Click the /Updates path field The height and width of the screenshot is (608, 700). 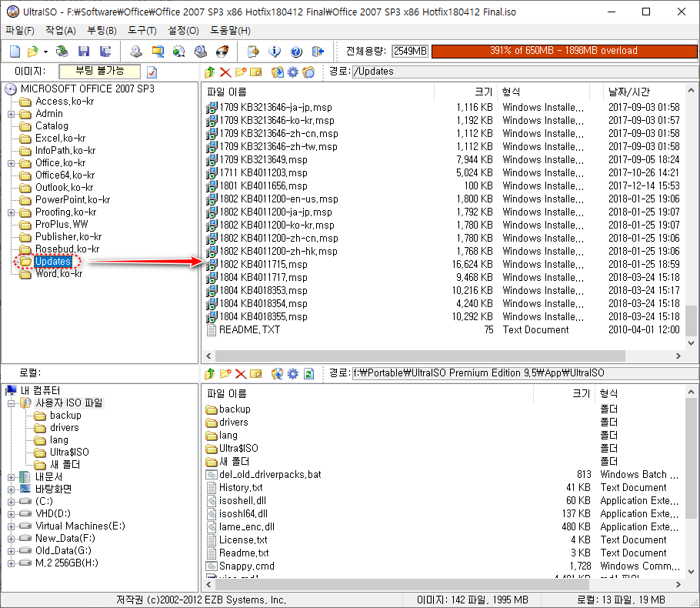coord(525,72)
